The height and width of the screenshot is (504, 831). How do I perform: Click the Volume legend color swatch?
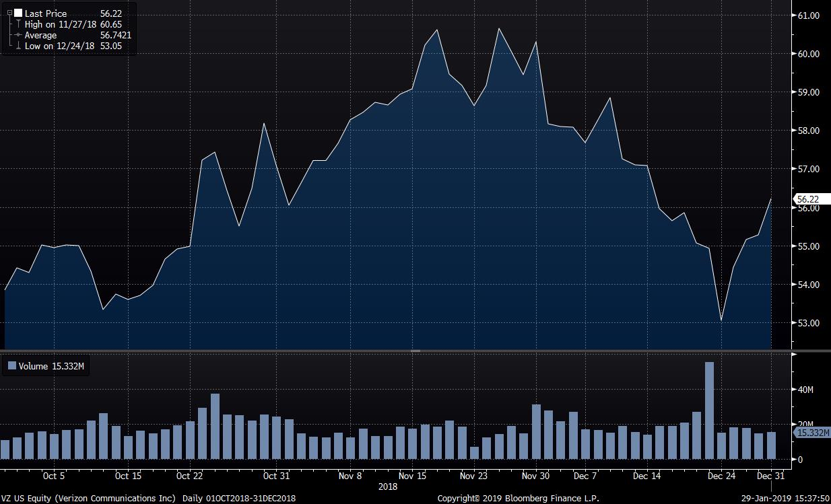coord(11,366)
